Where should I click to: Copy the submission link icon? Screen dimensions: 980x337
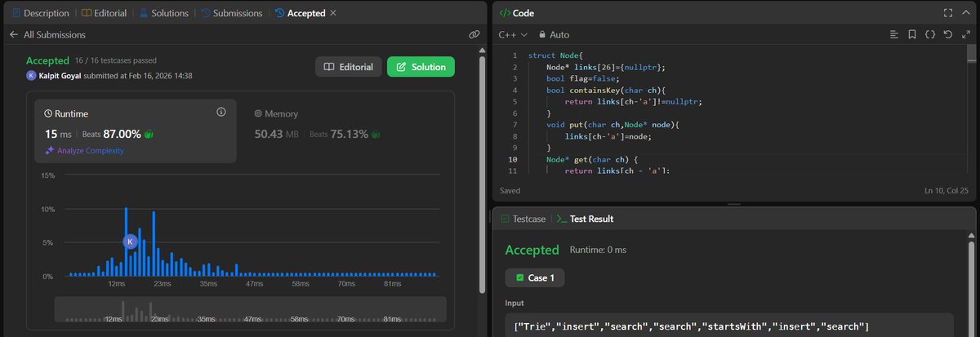[x=474, y=35]
